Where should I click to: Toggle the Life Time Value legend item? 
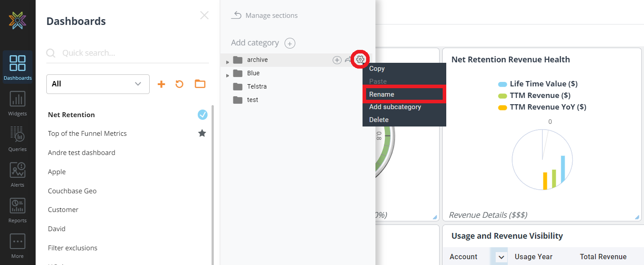538,84
